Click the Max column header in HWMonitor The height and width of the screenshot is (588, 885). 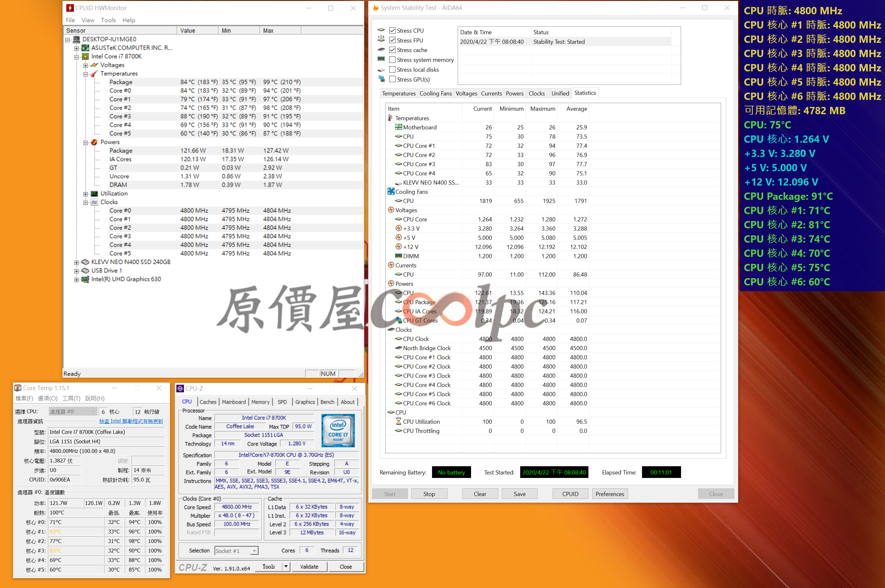click(280, 30)
